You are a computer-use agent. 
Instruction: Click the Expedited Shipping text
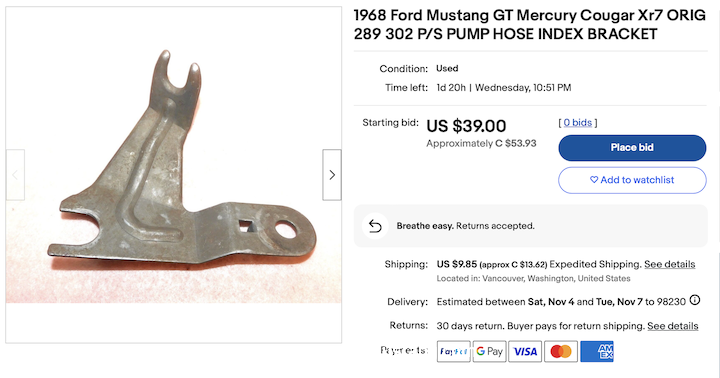[x=595, y=264]
